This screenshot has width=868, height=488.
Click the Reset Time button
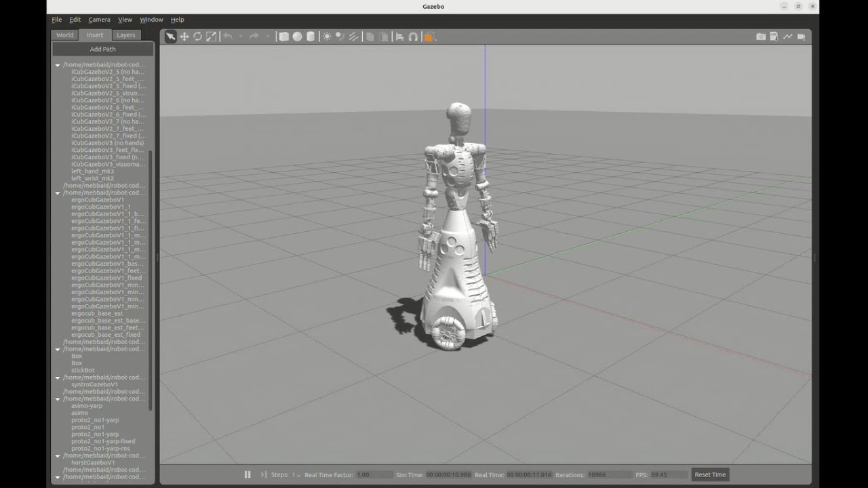pyautogui.click(x=710, y=474)
